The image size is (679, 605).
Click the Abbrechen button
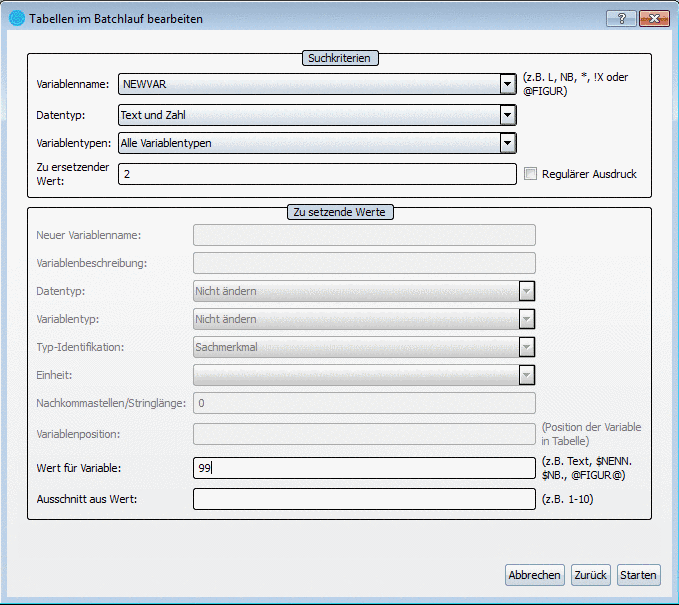click(x=534, y=575)
